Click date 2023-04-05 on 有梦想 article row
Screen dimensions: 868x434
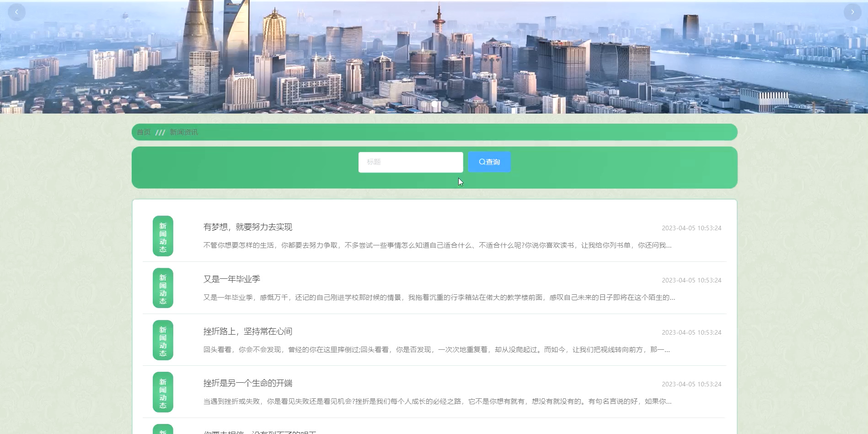point(691,228)
